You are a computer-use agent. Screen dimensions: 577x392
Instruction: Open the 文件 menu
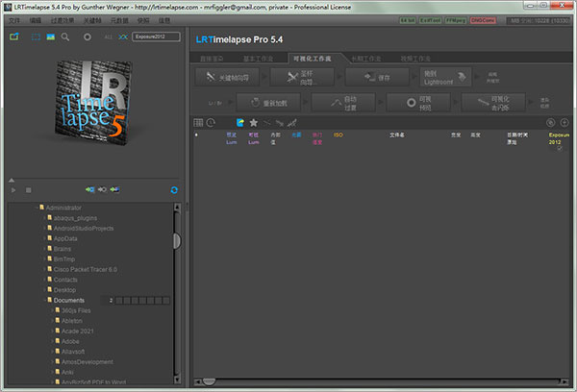13,19
